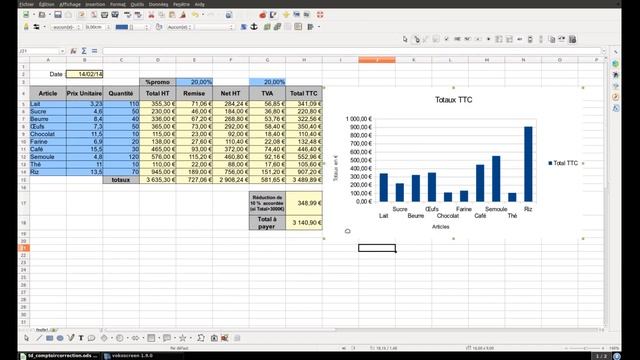Click the red chart icon in toolbar
This screenshot has height=360, width=640.
262,15
